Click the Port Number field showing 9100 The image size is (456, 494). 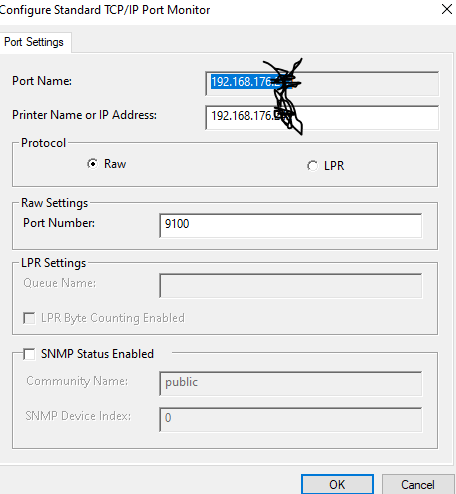[x=291, y=226]
